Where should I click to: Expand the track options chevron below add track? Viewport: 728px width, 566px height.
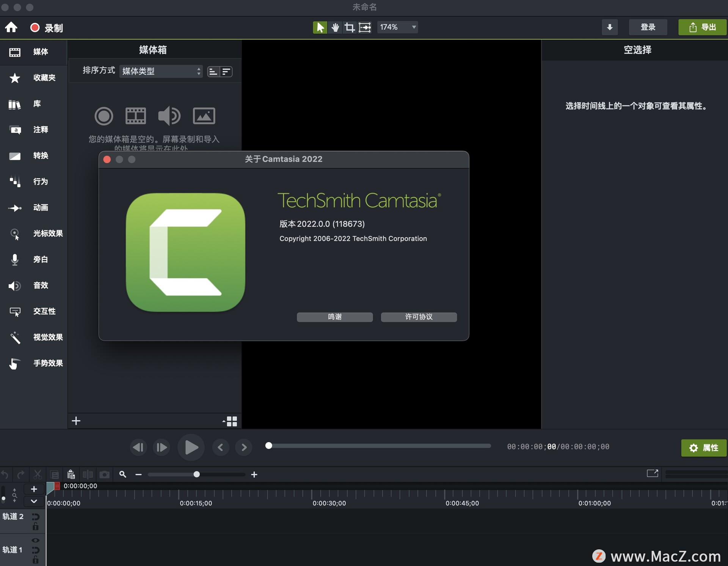[34, 501]
